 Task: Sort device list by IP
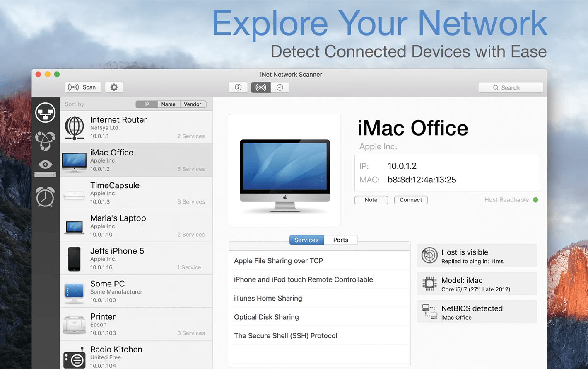147,104
